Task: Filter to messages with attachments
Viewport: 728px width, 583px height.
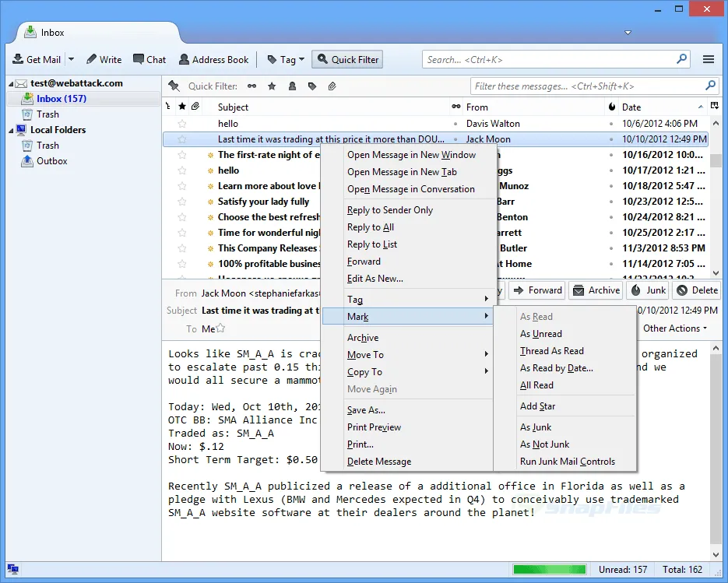Action: [332, 86]
